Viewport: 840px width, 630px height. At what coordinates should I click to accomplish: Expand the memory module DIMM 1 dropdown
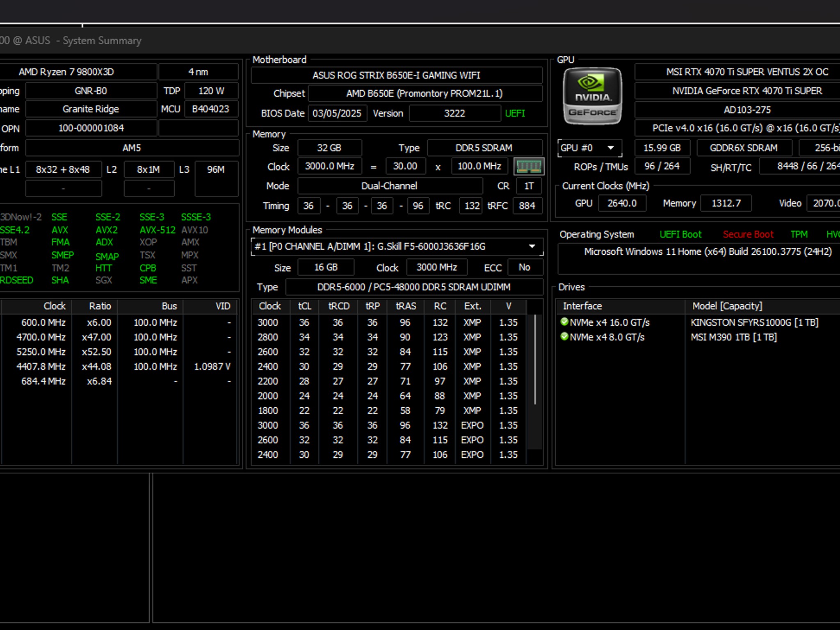[397, 247]
